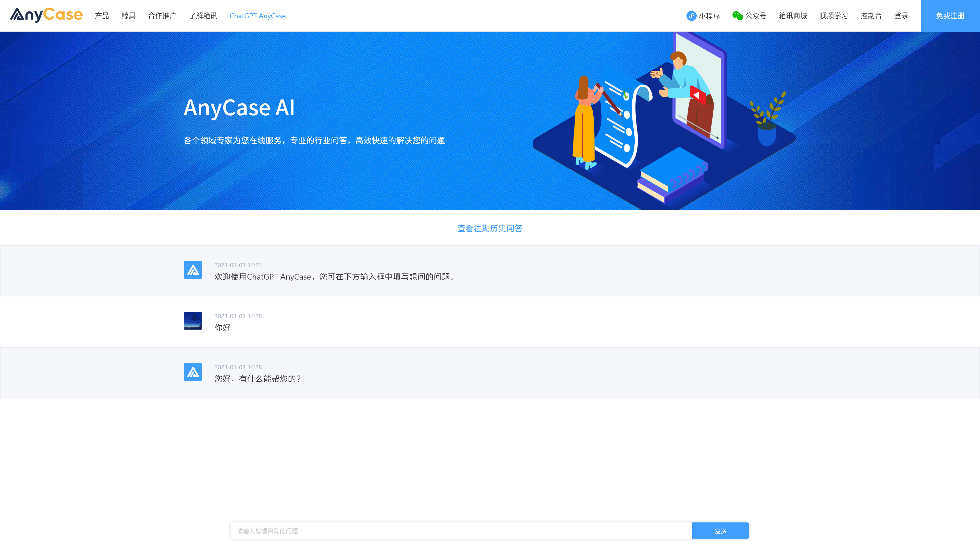The width and height of the screenshot is (980, 551).
Task: Click AnyCase bot avatar on welcome message
Action: (193, 270)
